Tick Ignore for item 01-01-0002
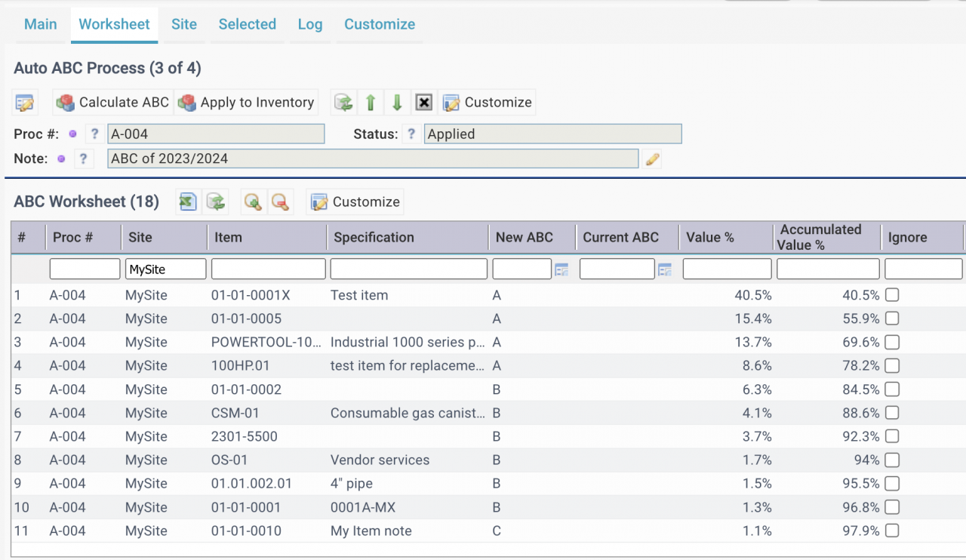966x560 pixels. tap(892, 389)
